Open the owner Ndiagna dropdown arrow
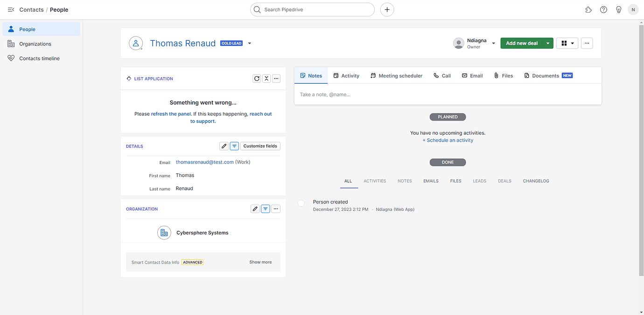 (x=494, y=43)
